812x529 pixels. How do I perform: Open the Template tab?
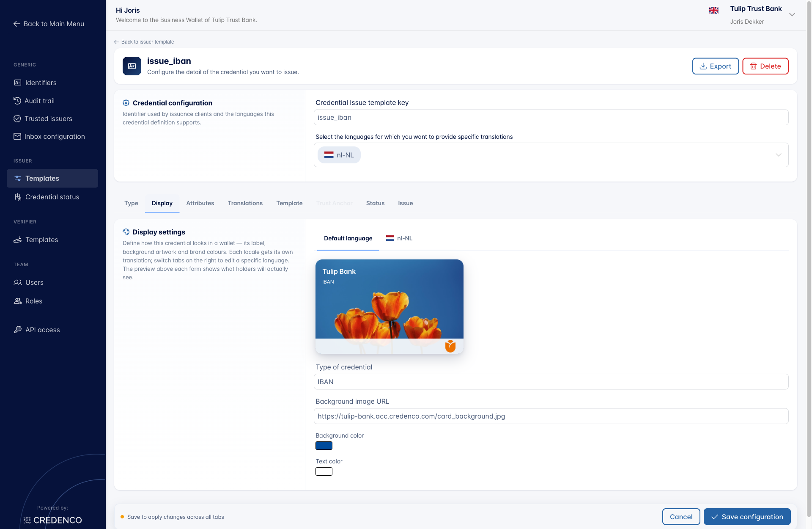click(289, 203)
